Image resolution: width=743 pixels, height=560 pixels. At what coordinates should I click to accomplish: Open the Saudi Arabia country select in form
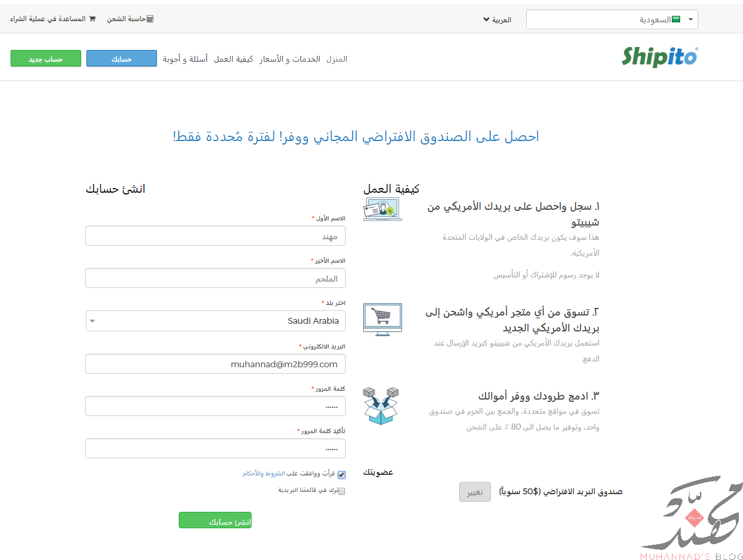coord(215,321)
